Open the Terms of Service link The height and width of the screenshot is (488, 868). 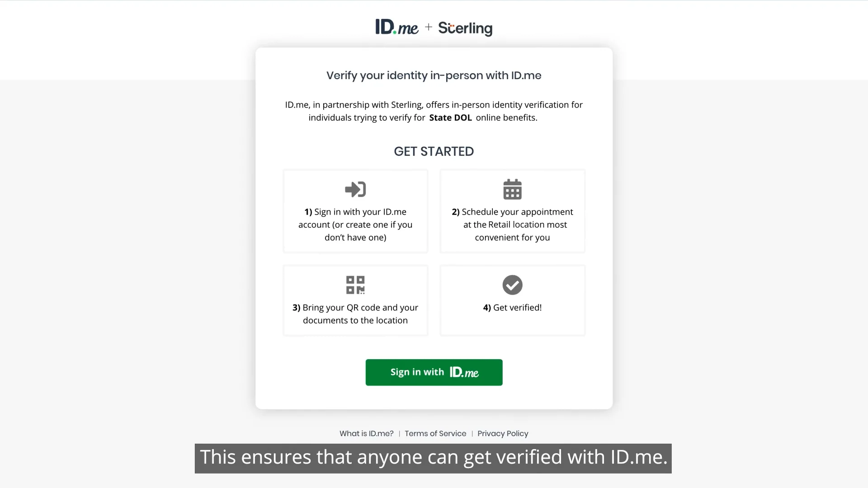(x=435, y=433)
